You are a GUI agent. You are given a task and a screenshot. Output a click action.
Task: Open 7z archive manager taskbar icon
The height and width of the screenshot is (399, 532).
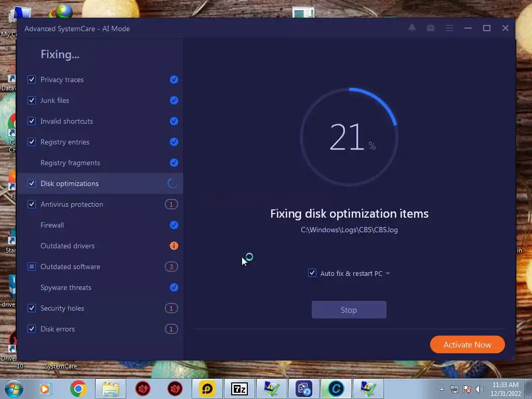pyautogui.click(x=239, y=389)
